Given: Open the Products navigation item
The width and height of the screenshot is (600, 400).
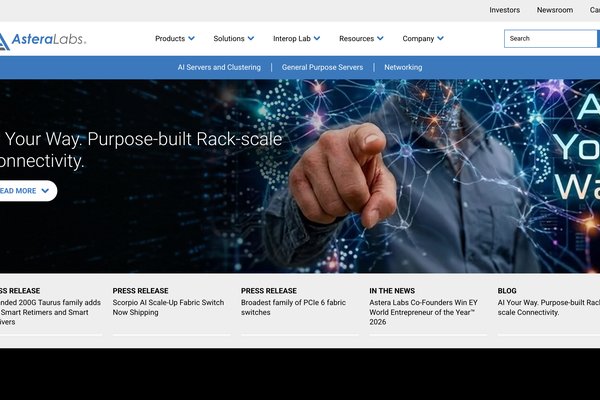Looking at the screenshot, I should (170, 38).
